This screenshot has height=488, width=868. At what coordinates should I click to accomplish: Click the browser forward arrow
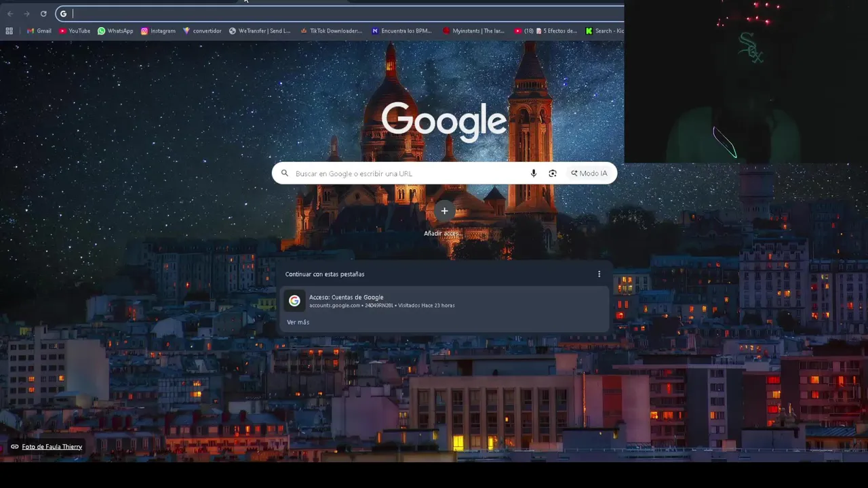tap(26, 14)
